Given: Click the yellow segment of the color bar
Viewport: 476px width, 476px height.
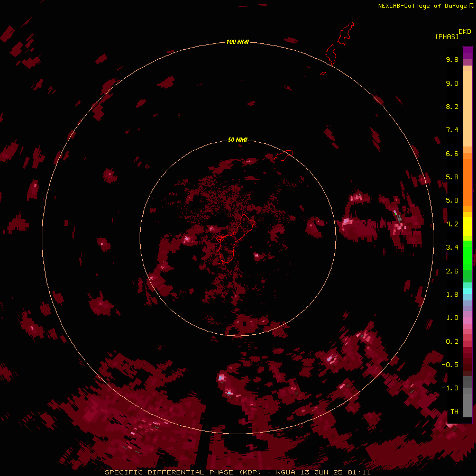Looking at the screenshot, I should (x=467, y=226).
